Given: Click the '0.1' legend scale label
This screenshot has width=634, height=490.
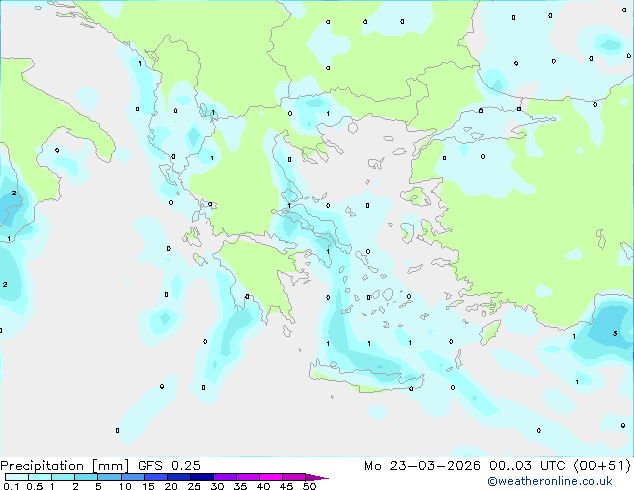Looking at the screenshot, I should [11, 486].
